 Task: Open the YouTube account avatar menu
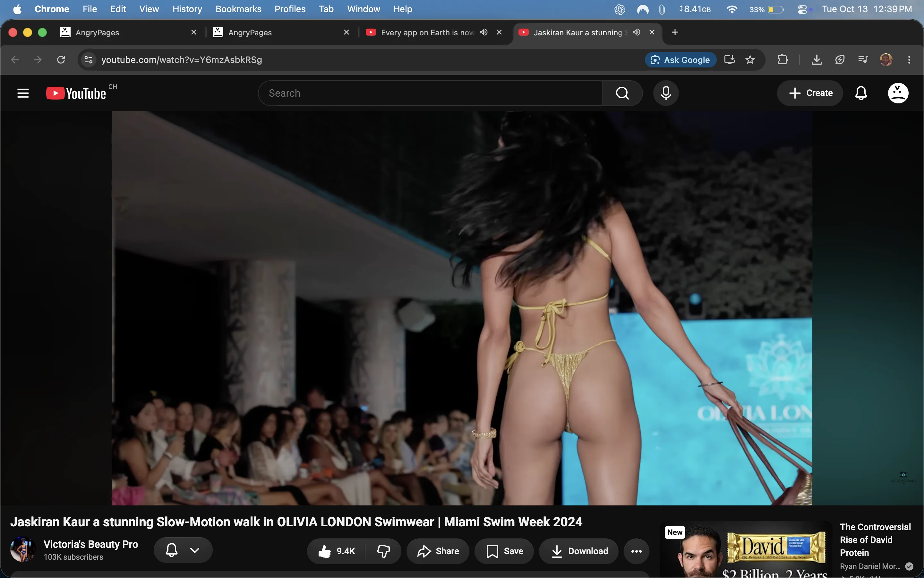[x=898, y=93]
